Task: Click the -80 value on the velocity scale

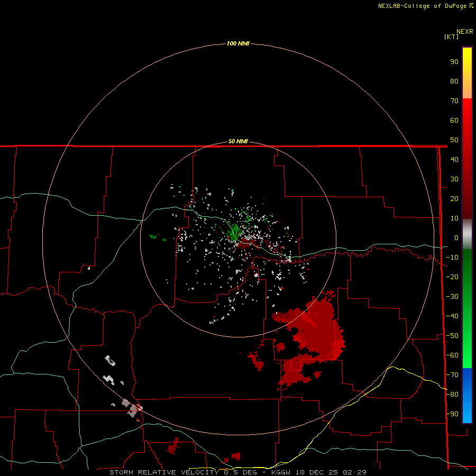Action: pos(452,395)
